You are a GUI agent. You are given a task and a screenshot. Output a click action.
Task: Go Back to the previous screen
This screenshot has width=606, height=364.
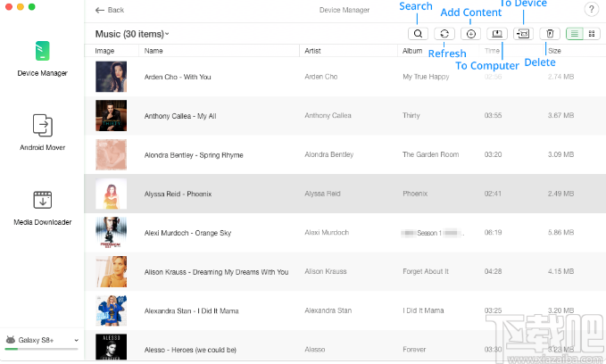(x=110, y=10)
